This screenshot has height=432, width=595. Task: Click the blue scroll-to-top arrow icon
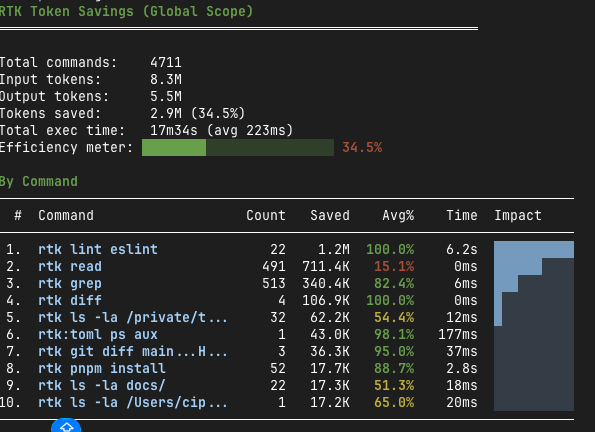click(66, 426)
